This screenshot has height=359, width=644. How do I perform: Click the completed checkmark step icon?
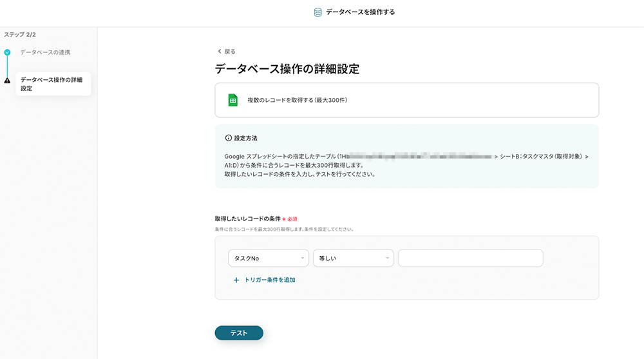click(x=7, y=52)
